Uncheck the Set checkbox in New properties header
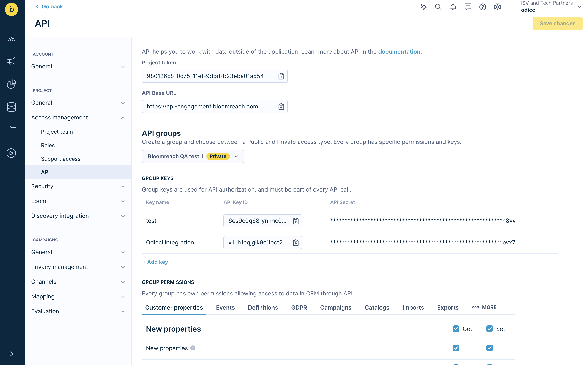This screenshot has width=588, height=365. 489,329
